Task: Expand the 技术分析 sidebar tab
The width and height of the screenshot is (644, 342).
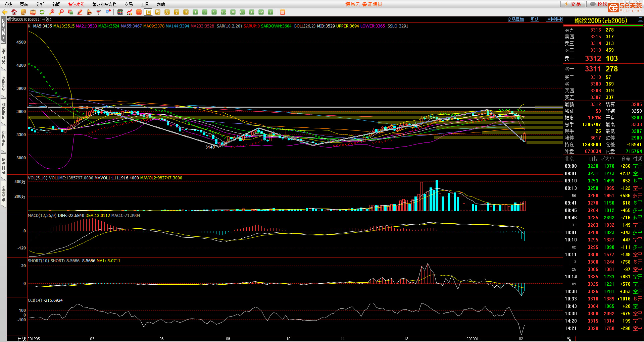Action: (x=3, y=29)
